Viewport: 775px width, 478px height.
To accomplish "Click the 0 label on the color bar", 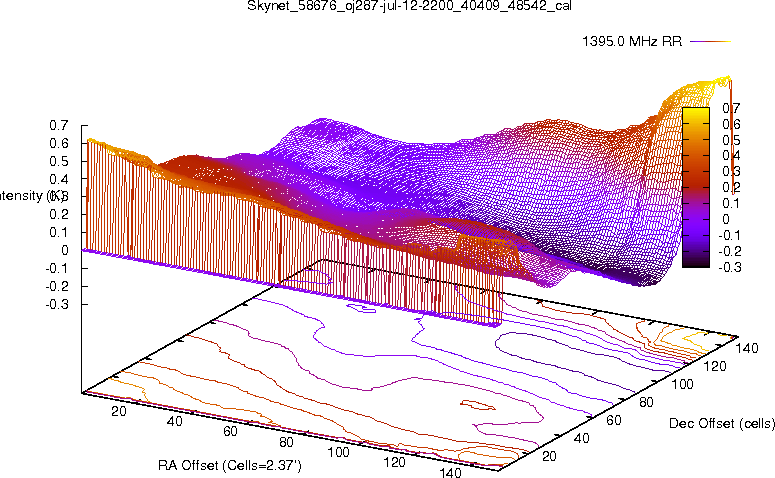I will coord(726,219).
